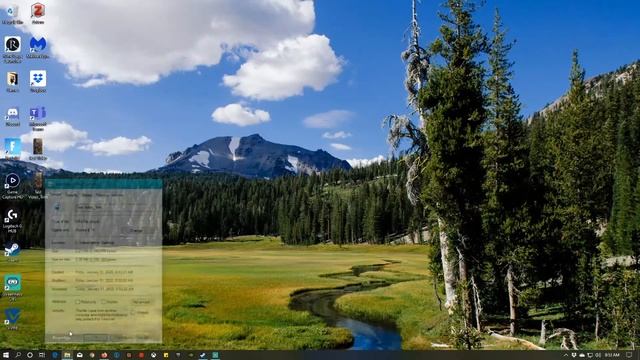Viewport: 640px width, 360px height.
Task: Open the Discord desktop shortcut
Action: [12, 116]
